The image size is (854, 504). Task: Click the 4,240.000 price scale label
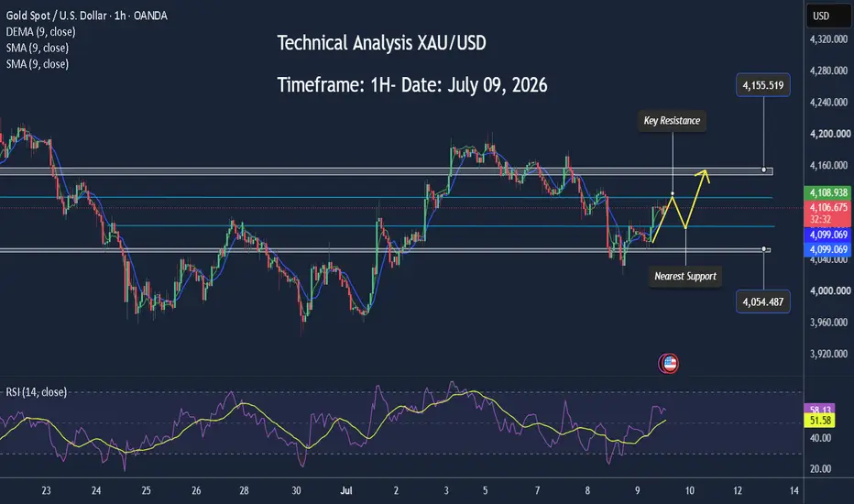tap(828, 103)
